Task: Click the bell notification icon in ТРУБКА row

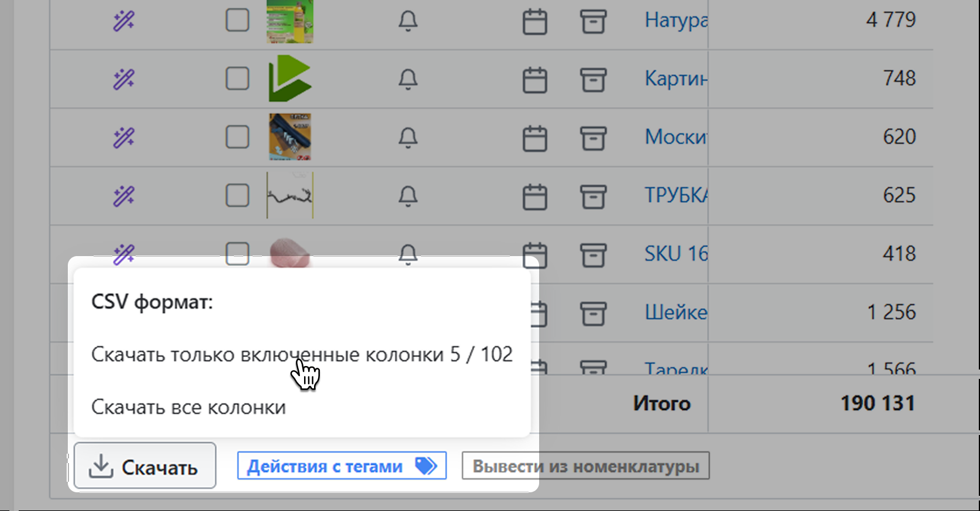Action: point(408,196)
